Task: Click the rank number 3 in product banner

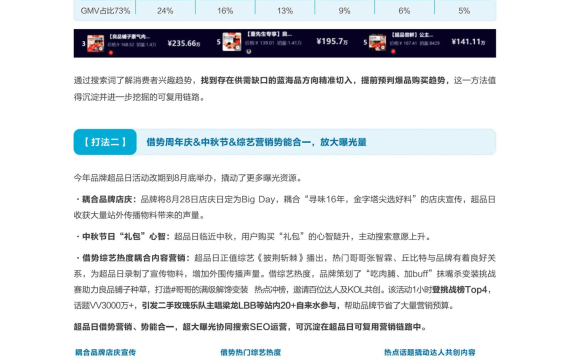Action: pyautogui.click(x=83, y=44)
